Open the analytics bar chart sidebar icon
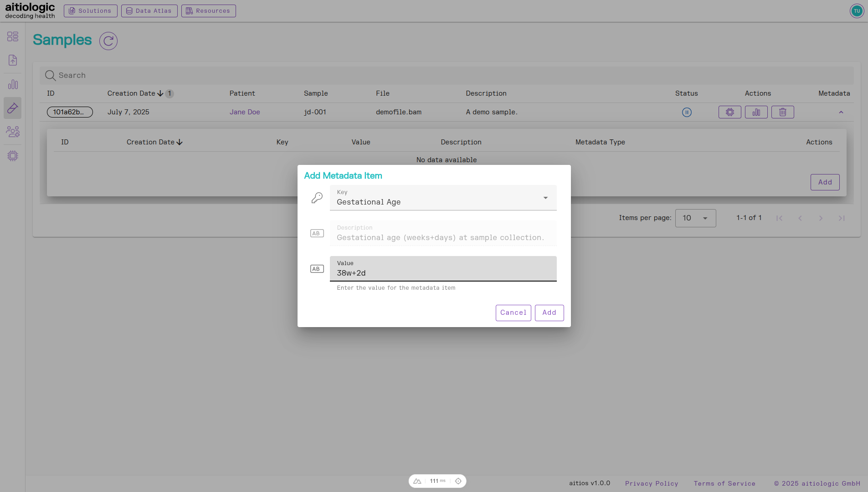The image size is (868, 492). pos(12,84)
